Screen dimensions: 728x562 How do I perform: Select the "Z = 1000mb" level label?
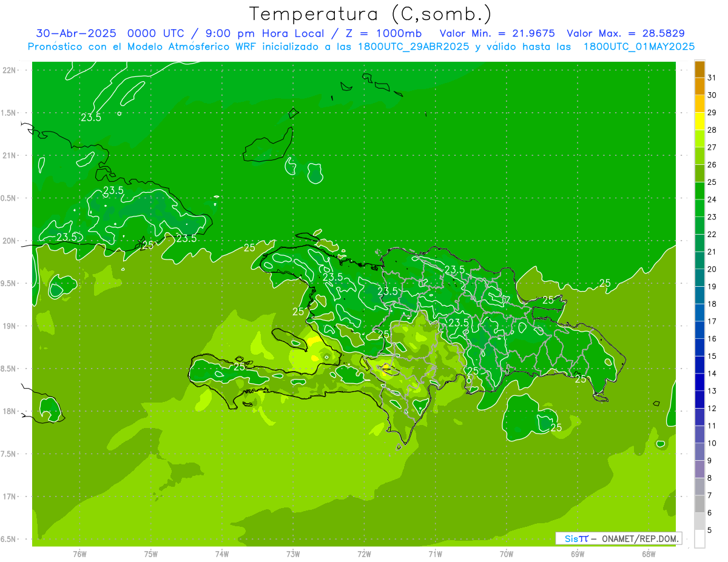tap(383, 33)
